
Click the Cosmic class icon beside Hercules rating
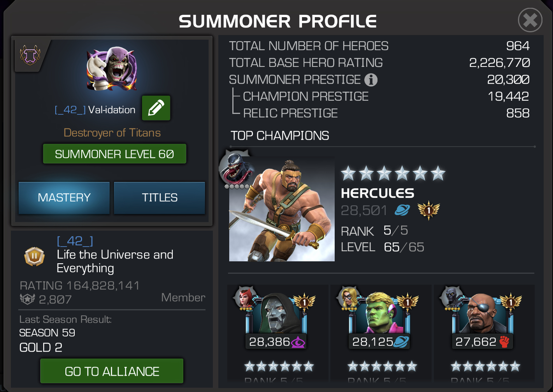point(402,210)
